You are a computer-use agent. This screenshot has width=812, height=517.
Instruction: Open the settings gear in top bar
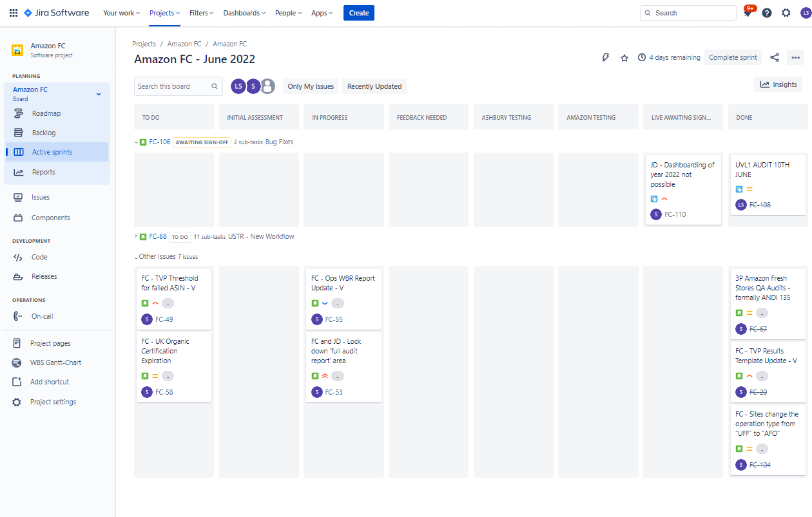786,13
